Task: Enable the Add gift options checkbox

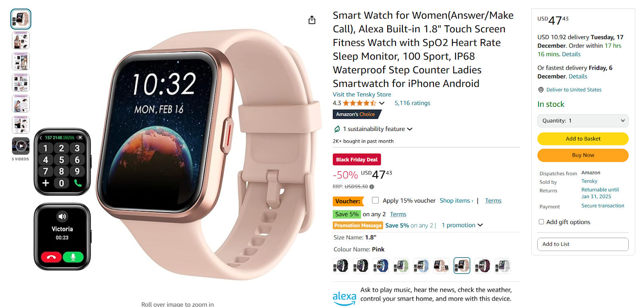Action: tap(541, 222)
